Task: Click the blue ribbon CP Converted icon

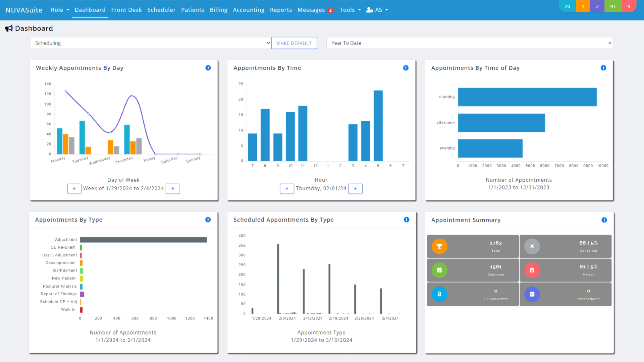Action: coord(439,294)
